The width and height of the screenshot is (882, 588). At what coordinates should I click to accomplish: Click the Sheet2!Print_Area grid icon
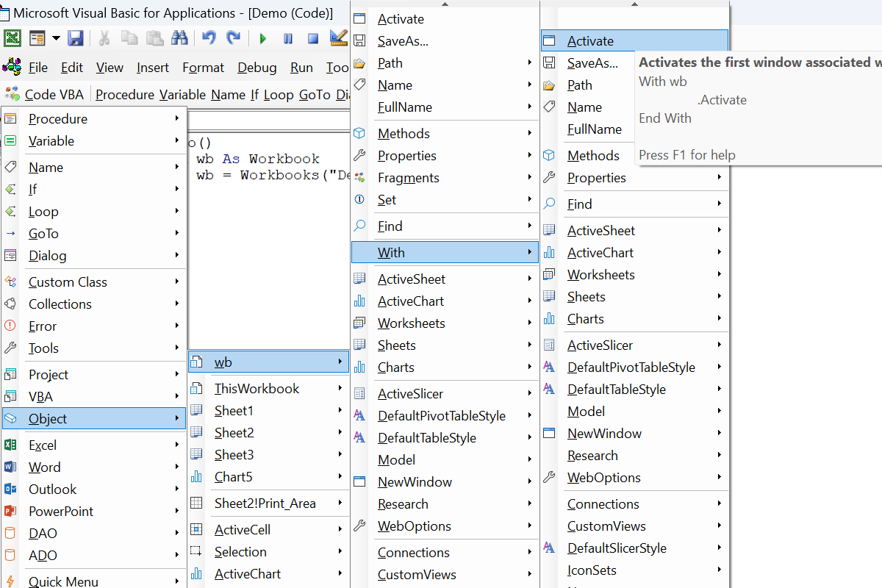click(x=196, y=503)
